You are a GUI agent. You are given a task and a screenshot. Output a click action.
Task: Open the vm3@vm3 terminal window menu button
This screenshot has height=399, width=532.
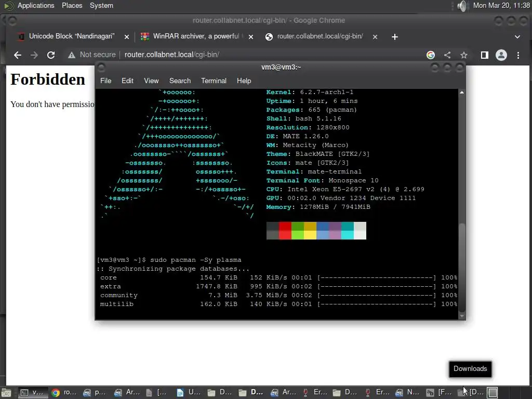101,68
